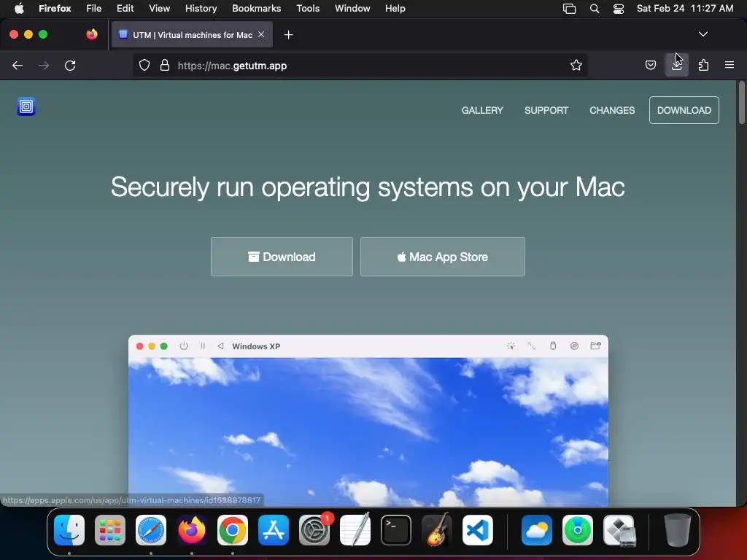Open the extensions puzzle icon

tap(703, 65)
